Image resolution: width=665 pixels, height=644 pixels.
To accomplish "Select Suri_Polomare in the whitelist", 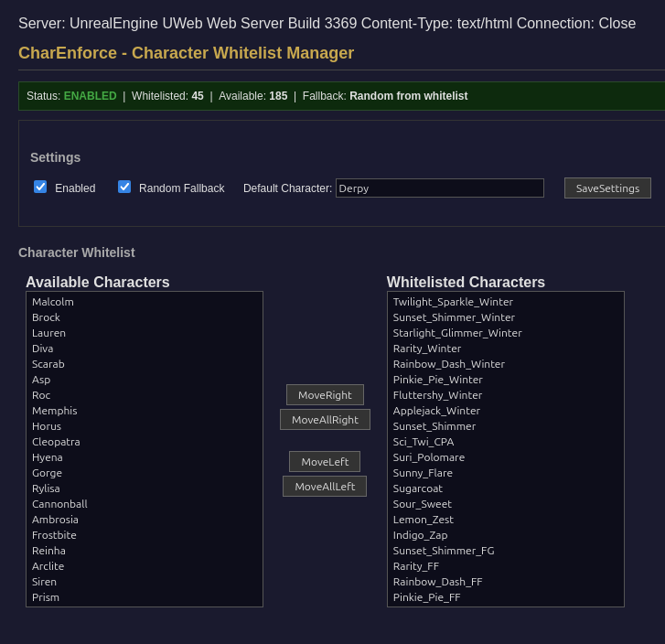I will tap(506, 457).
